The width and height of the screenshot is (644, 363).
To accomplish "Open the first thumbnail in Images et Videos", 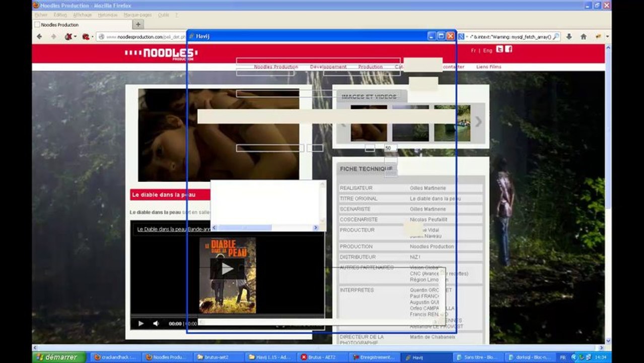I will (369, 123).
